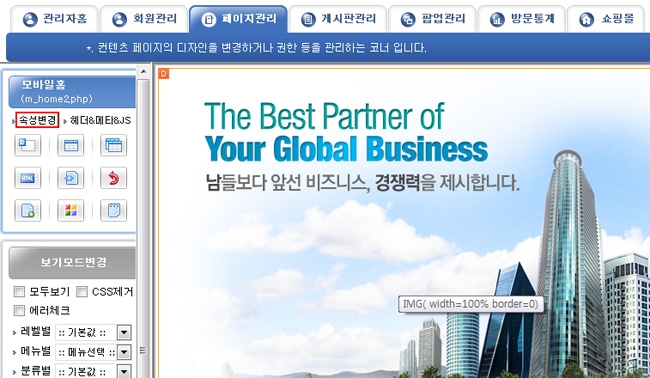This screenshot has height=378, width=650.
Task: Click the notepad icon
Action: click(x=114, y=211)
